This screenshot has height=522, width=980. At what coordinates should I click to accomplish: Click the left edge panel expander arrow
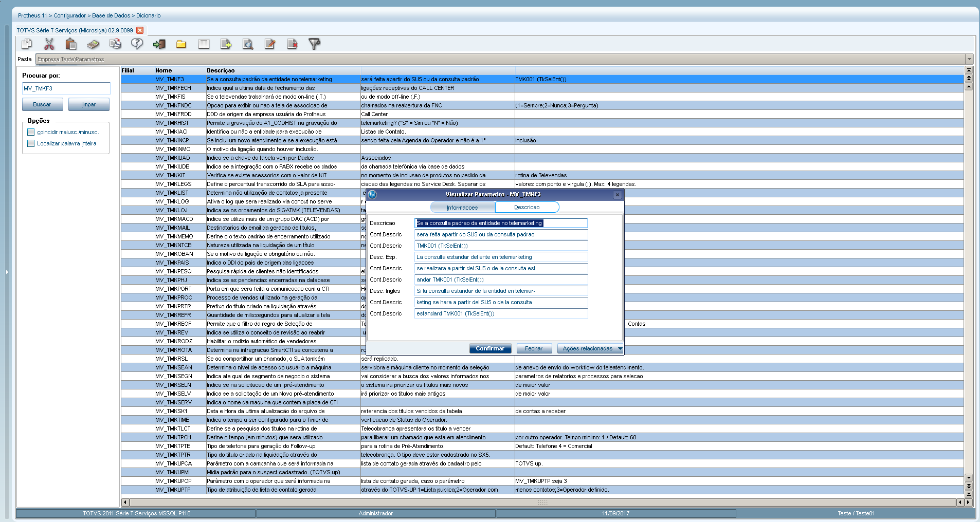(7, 272)
